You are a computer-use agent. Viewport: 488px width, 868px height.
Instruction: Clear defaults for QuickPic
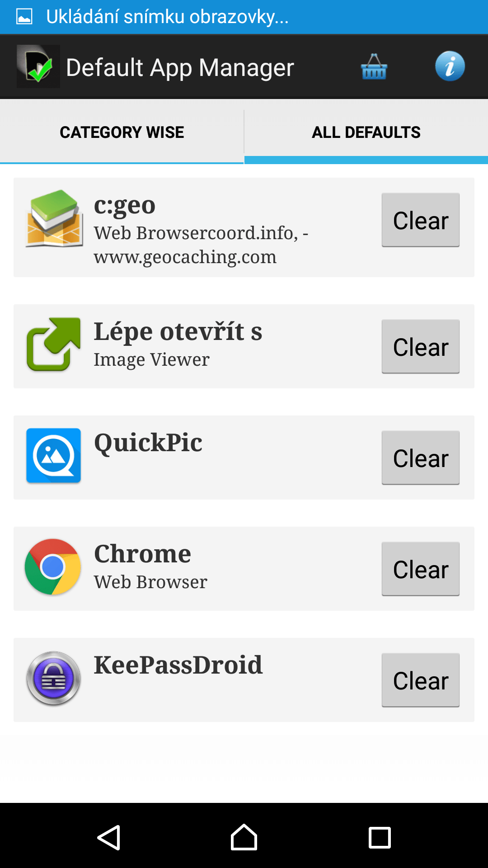(421, 458)
